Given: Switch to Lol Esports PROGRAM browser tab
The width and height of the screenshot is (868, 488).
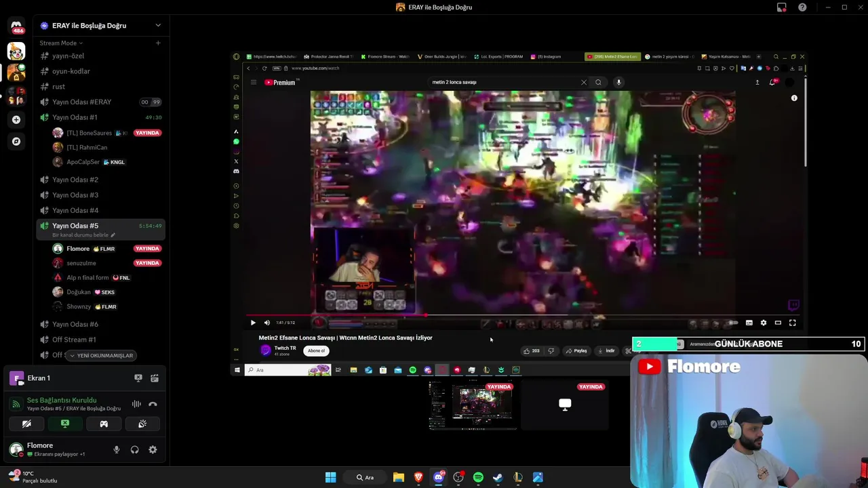Looking at the screenshot, I should 500,57.
